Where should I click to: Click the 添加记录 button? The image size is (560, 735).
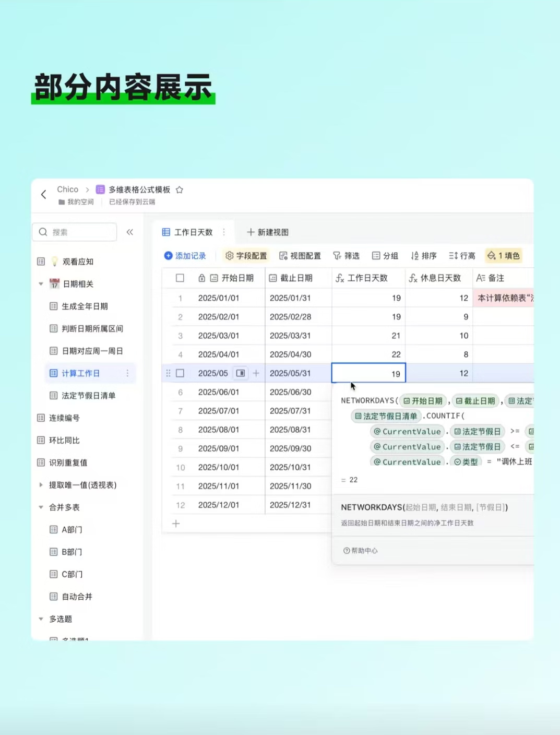coord(185,256)
